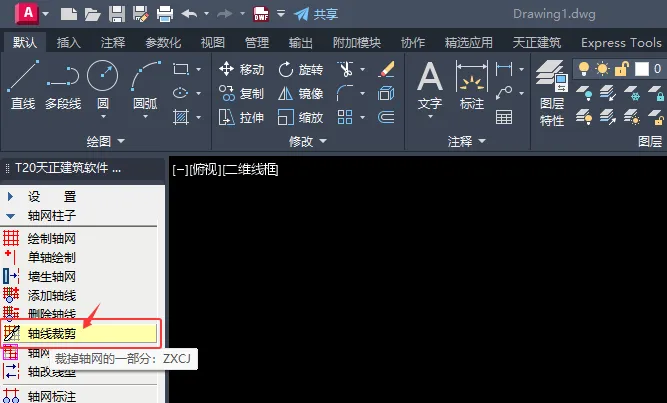Click the Copy (复制) tool
Viewport: 667px width, 403px height.
(241, 93)
